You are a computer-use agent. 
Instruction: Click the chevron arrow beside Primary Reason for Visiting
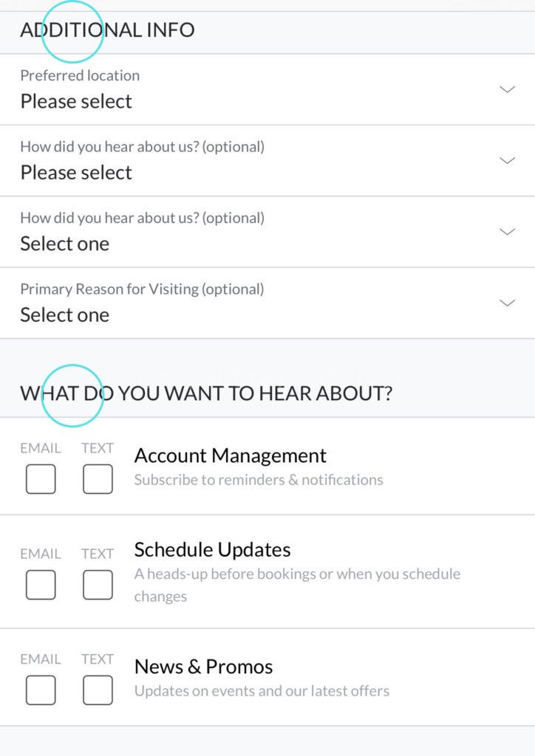(507, 303)
